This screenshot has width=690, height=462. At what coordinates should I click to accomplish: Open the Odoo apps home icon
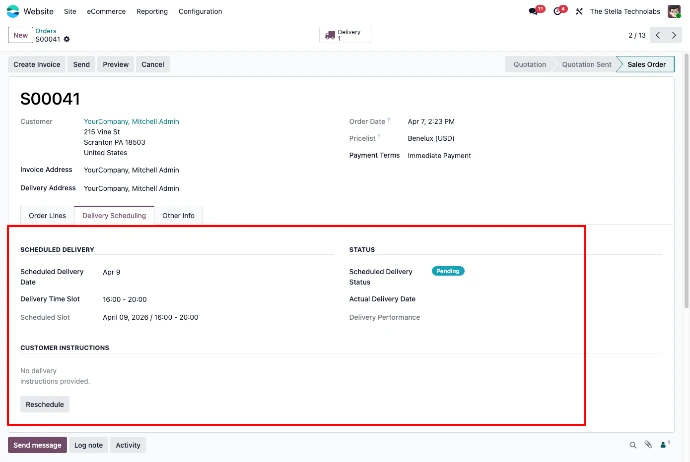14,11
